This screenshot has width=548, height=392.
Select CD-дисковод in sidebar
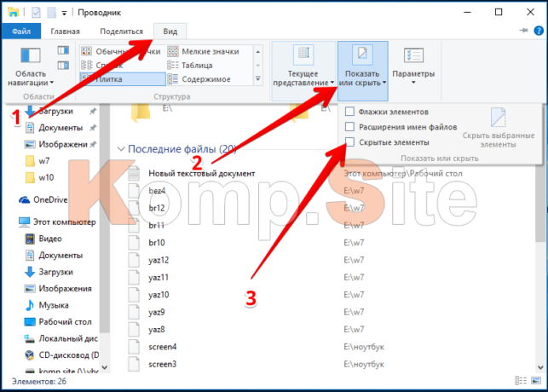click(61, 355)
